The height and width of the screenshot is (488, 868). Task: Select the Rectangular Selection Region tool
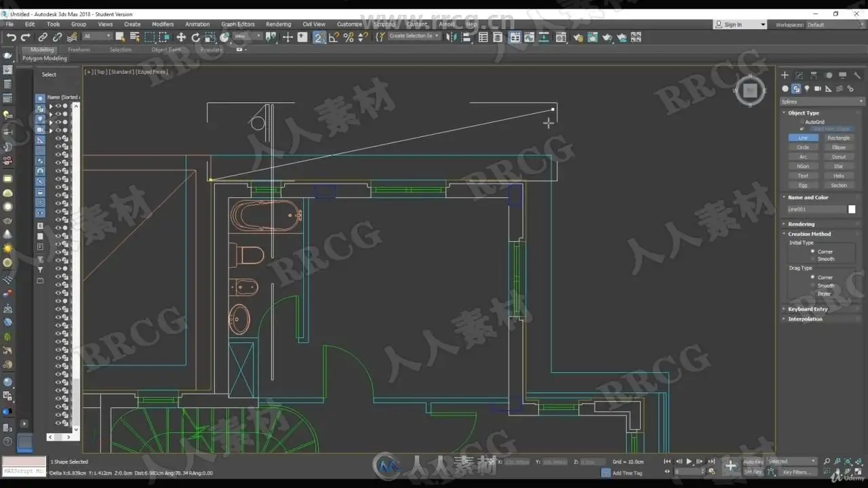coord(149,37)
